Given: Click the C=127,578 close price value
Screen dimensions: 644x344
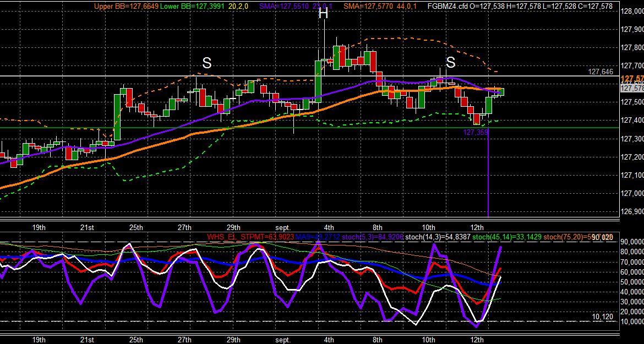Looking at the screenshot, I should tap(594, 6).
